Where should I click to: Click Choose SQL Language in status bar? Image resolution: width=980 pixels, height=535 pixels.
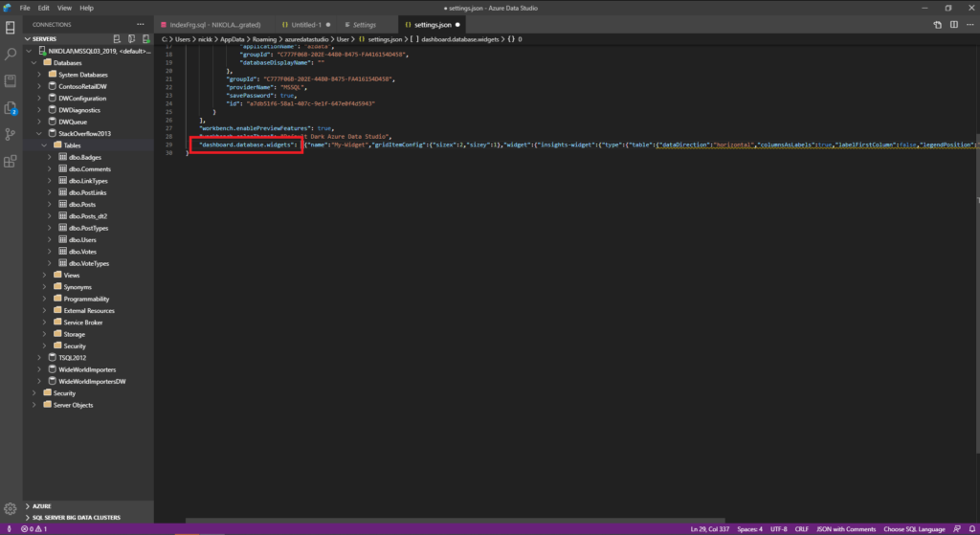[914, 529]
